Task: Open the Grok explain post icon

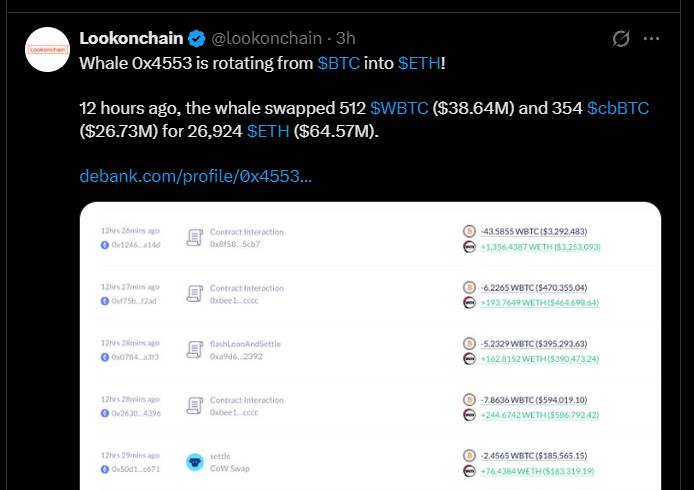Action: tap(621, 39)
